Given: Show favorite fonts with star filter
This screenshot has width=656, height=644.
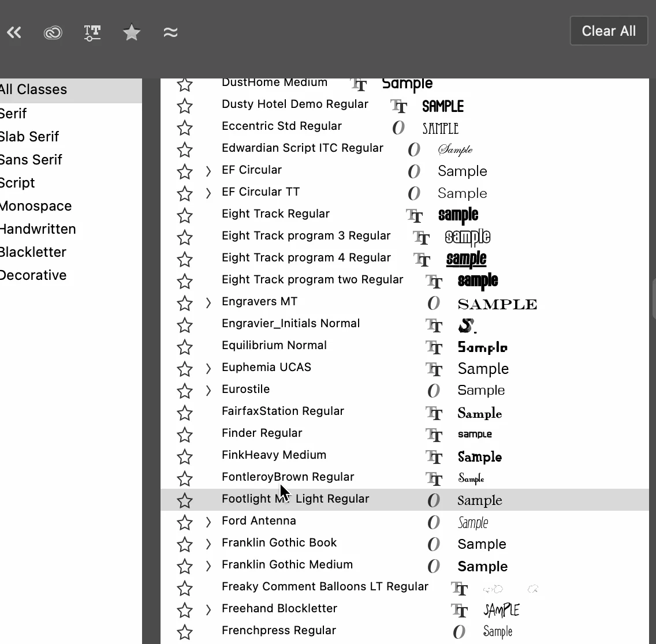Looking at the screenshot, I should (131, 32).
